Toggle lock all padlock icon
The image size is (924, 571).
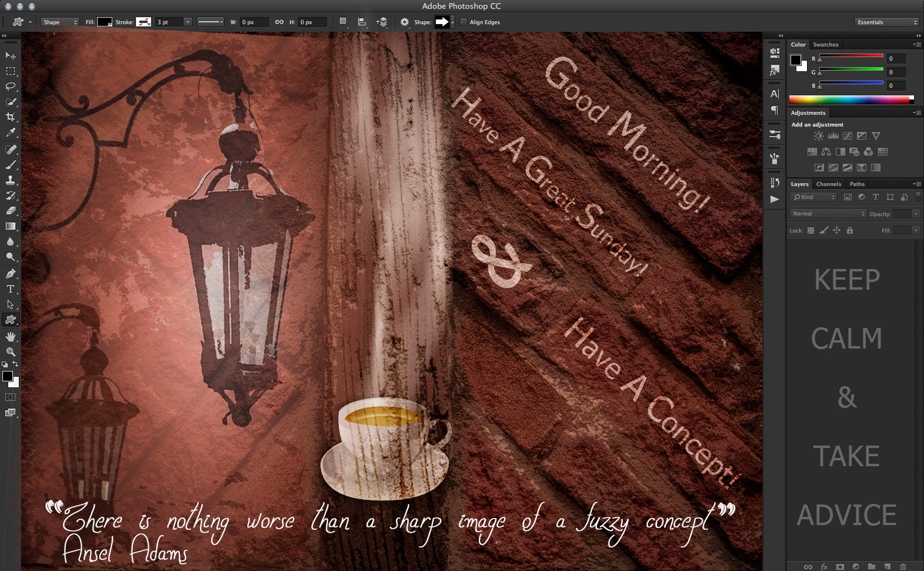pos(850,230)
